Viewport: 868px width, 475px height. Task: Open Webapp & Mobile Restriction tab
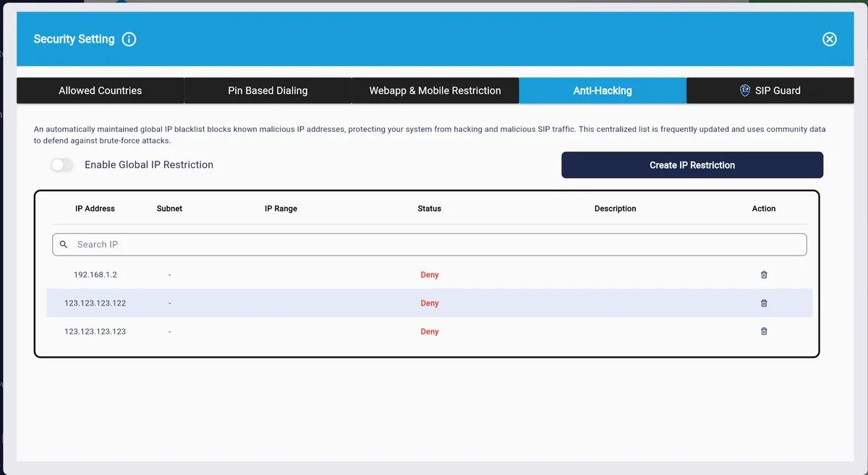pyautogui.click(x=435, y=91)
